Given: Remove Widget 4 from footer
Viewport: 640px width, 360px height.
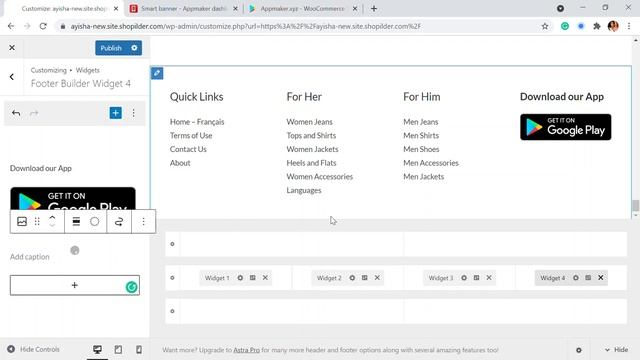Looking at the screenshot, I should click(601, 278).
